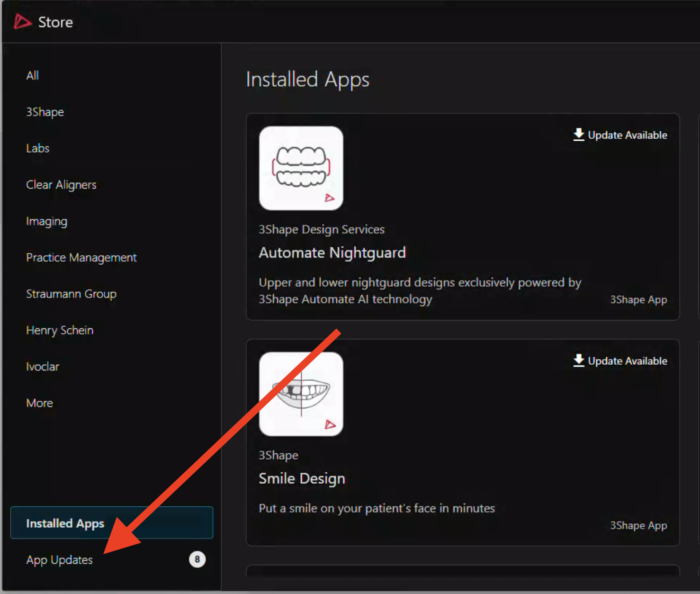Click the Automate Nightguard title
Screen dimensions: 700x594
332,252
